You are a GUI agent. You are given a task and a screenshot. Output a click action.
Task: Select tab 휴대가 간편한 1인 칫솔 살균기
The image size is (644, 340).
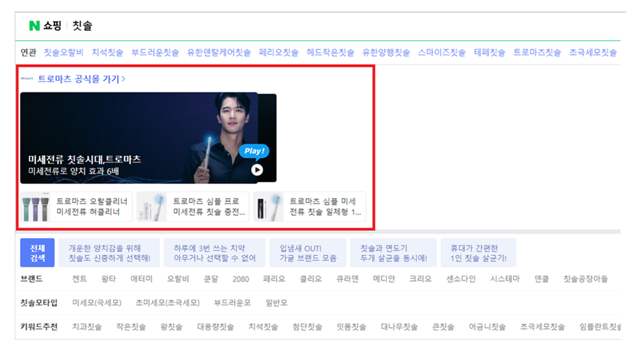tap(478, 253)
